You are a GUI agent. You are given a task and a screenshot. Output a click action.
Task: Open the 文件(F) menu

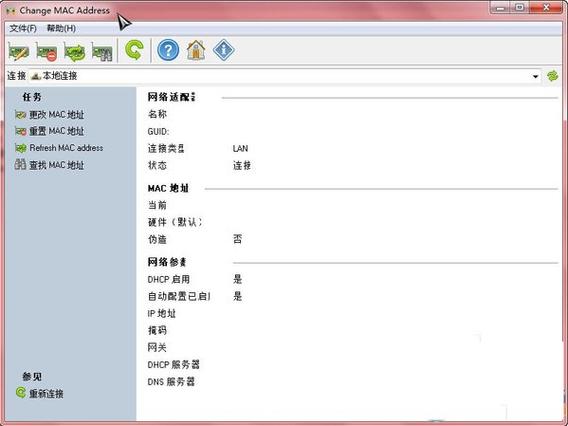tap(23, 28)
